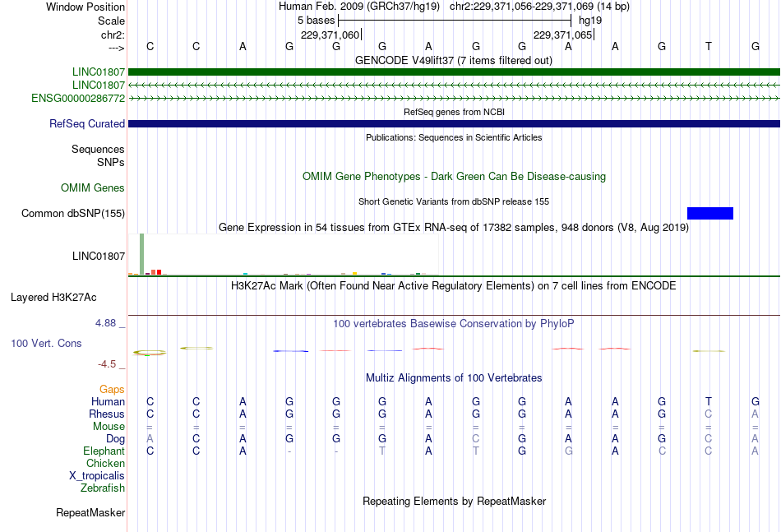This screenshot has width=781, height=532.
Task: Click the GENCODE V49lift37 track title
Action: pyautogui.click(x=454, y=60)
